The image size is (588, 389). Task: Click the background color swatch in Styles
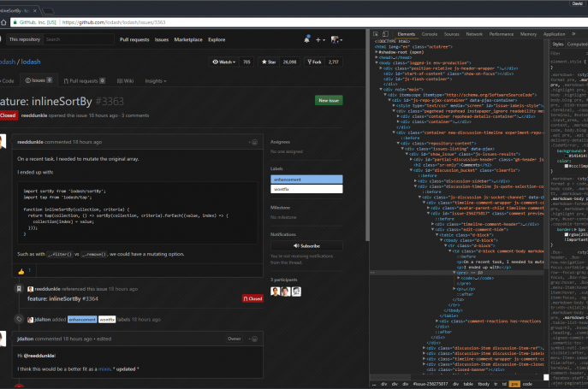(567, 156)
